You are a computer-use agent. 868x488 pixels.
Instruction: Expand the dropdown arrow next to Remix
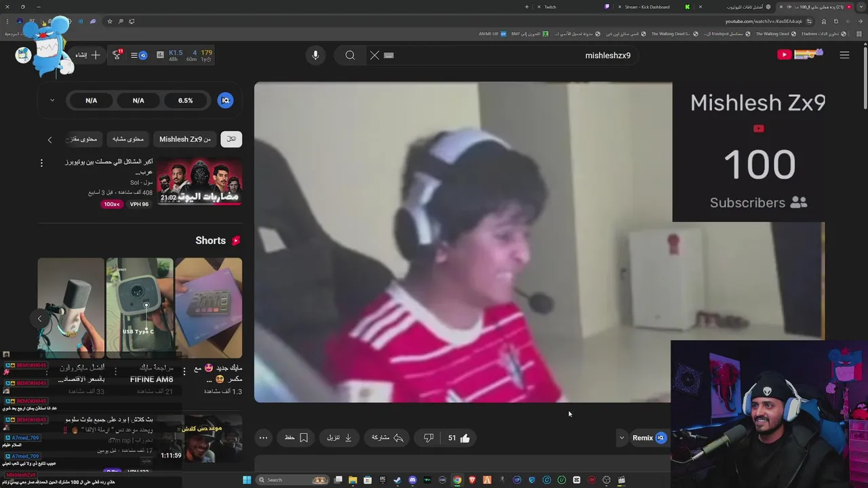tap(621, 438)
